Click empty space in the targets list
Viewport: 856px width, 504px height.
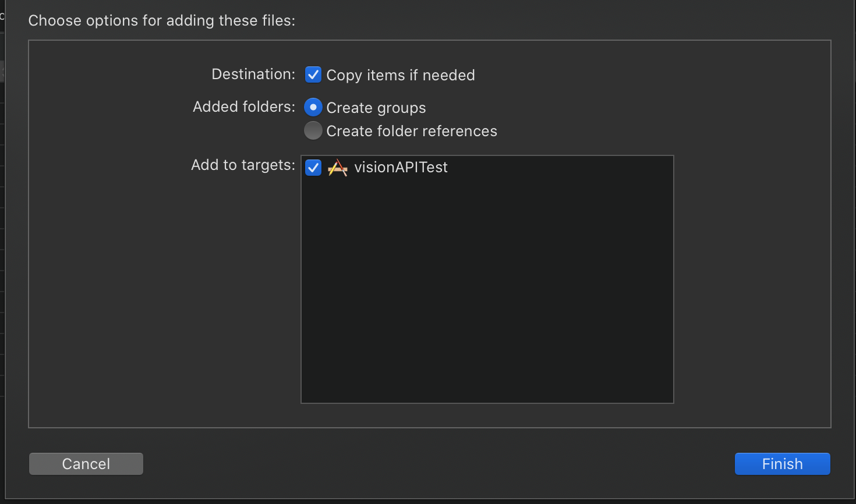(x=487, y=291)
